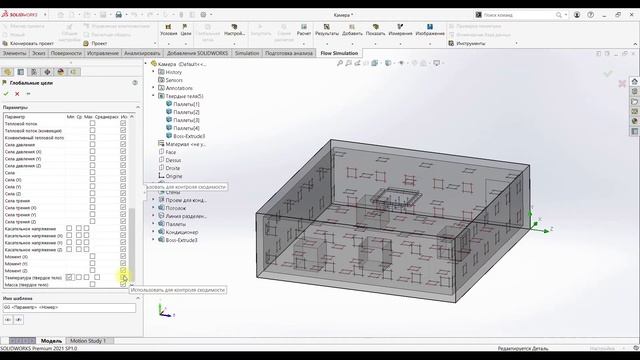This screenshot has width=640, height=360.
Task: Click Клонировать проект button
Action: pyautogui.click(x=28, y=43)
